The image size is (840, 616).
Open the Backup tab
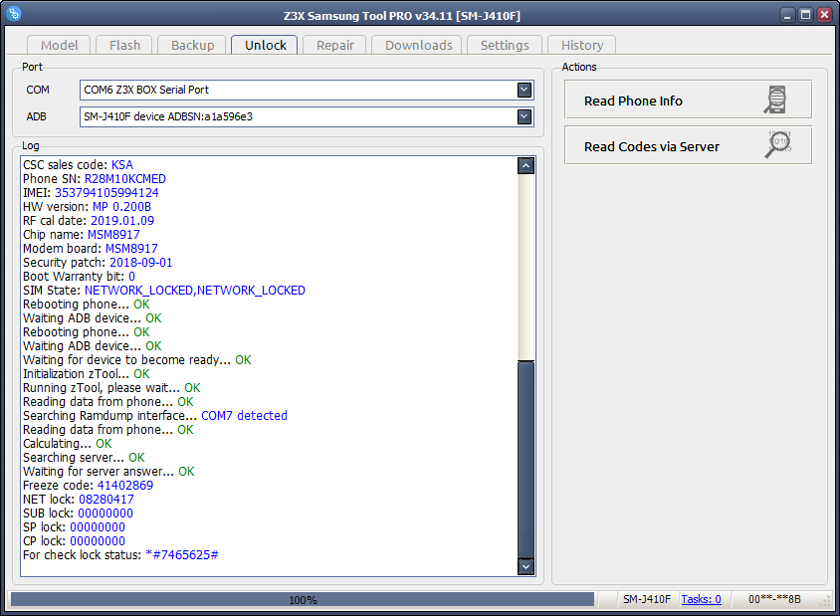pos(192,45)
